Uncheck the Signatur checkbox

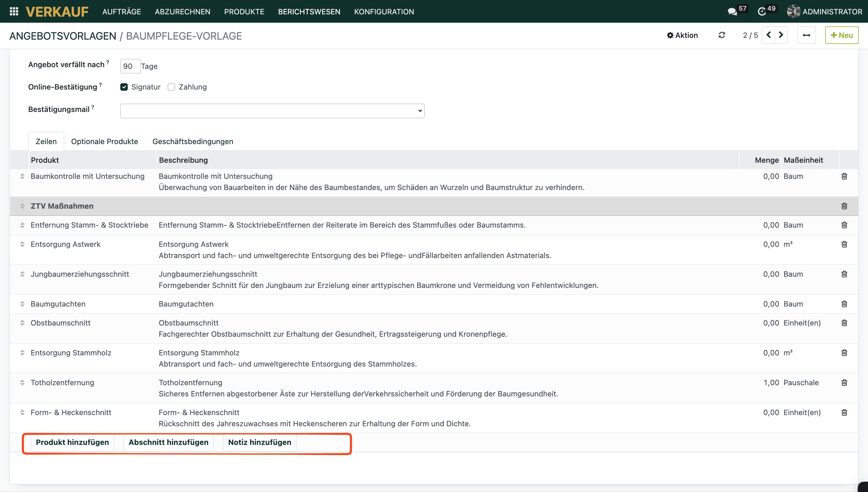(124, 87)
